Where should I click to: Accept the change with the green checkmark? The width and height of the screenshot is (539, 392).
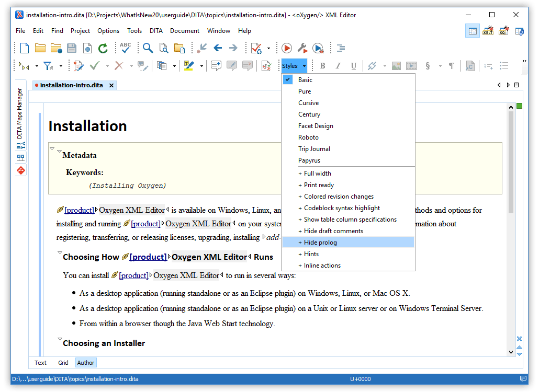click(x=95, y=65)
